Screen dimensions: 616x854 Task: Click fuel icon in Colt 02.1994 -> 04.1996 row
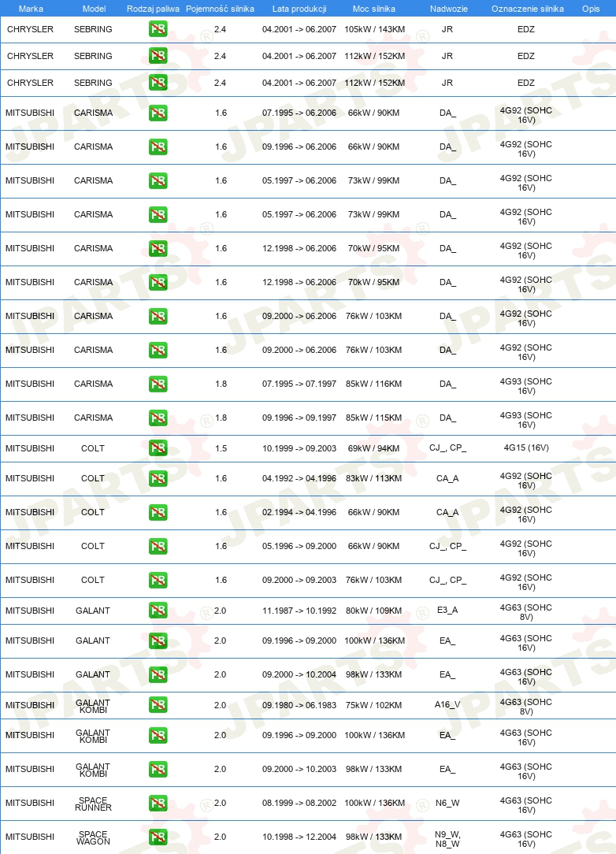point(158,513)
